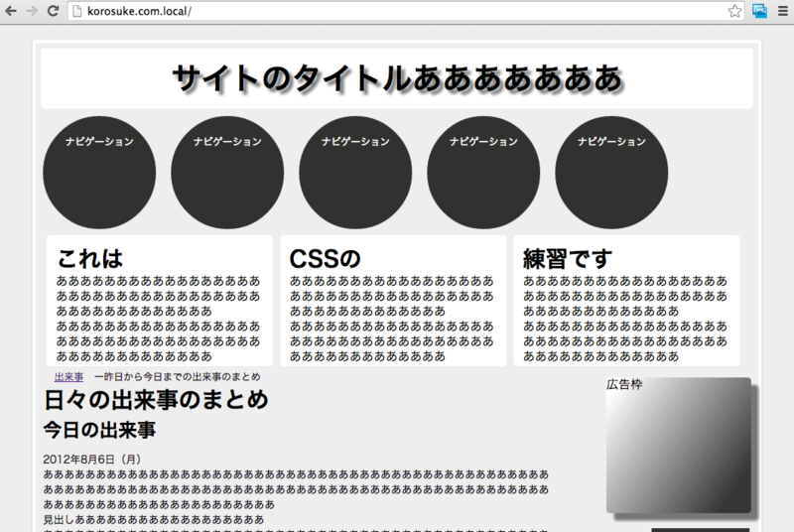Screen dimensions: 794x532
Task: Bookmark this page with the star icon
Action: click(734, 11)
